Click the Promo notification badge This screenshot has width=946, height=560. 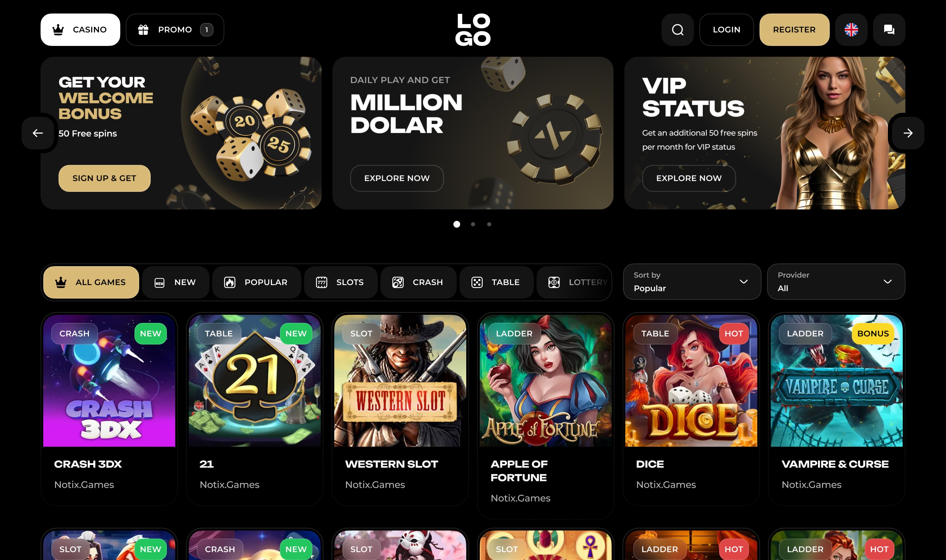[x=206, y=29]
